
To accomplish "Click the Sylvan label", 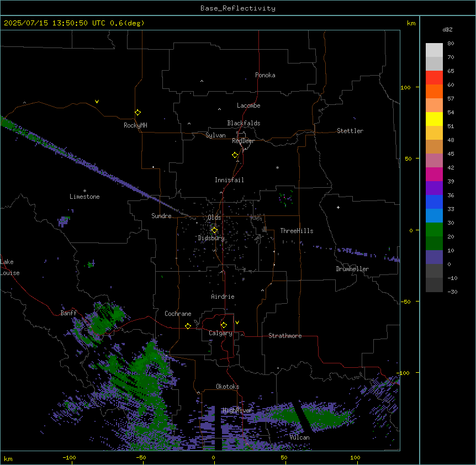I will [x=215, y=135].
